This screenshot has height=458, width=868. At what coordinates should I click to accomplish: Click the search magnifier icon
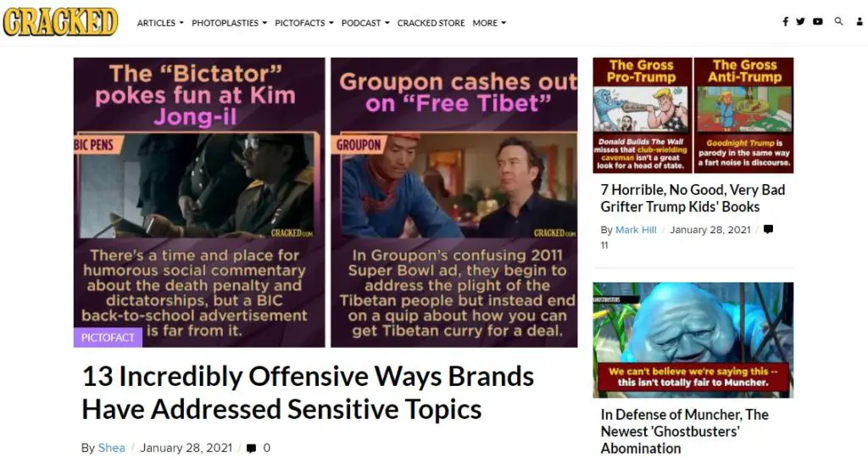coord(838,21)
